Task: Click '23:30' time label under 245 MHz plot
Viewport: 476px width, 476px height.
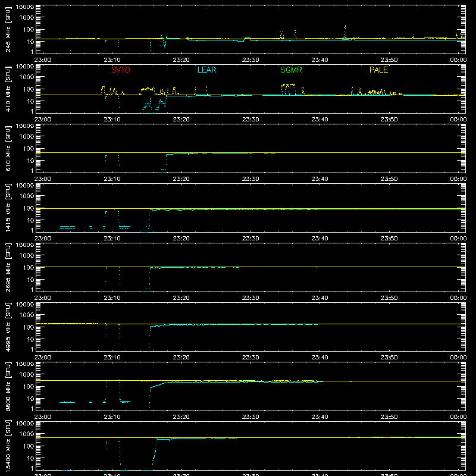Action: tap(250, 60)
